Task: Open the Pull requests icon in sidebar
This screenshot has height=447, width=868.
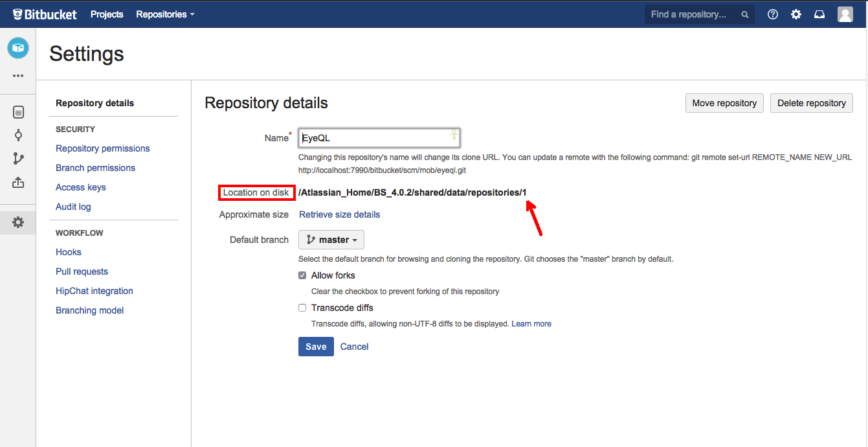Action: click(18, 183)
